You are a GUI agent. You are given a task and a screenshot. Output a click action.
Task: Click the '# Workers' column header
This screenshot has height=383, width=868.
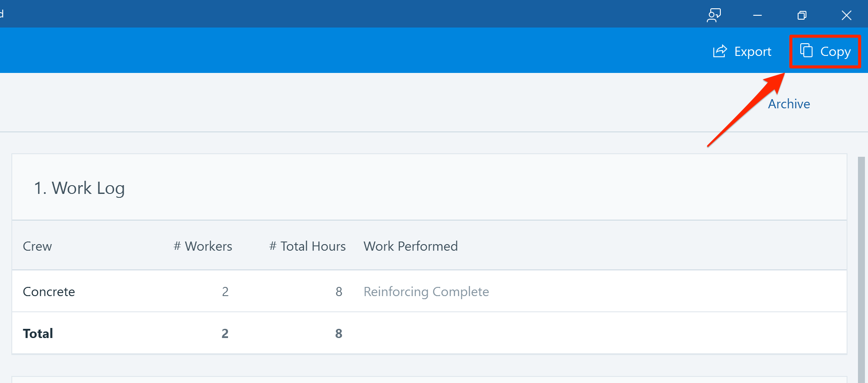(x=203, y=246)
